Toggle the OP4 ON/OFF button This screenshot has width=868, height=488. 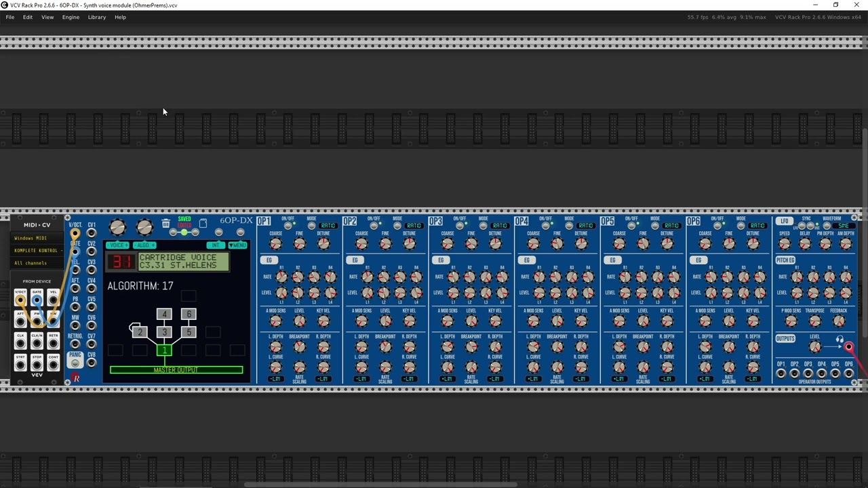(546, 226)
